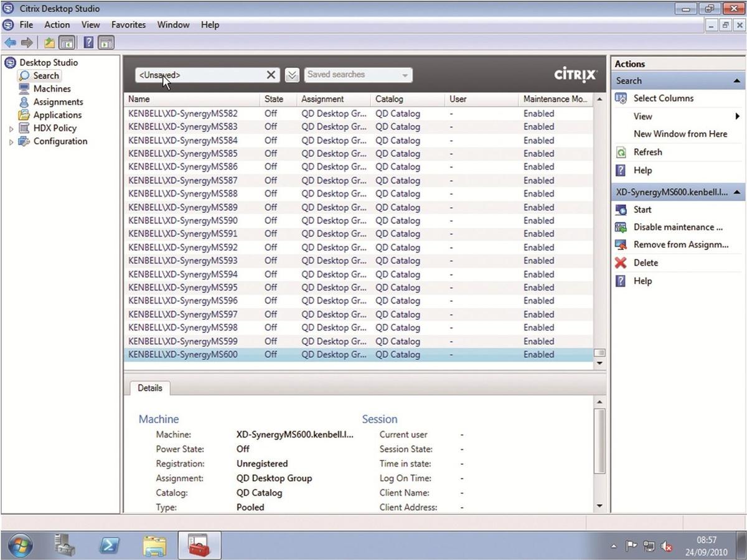The width and height of the screenshot is (747, 560).
Task: Select the Desktop Studio root node
Action: (49, 62)
